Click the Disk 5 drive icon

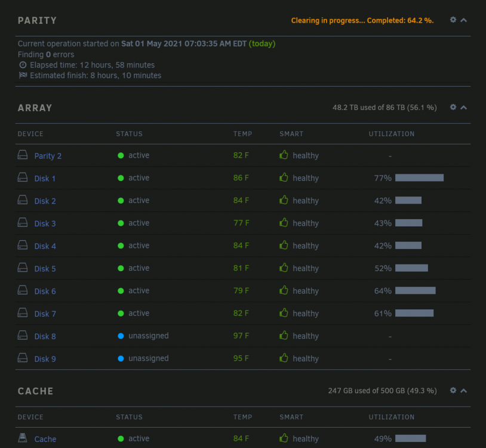coord(23,268)
